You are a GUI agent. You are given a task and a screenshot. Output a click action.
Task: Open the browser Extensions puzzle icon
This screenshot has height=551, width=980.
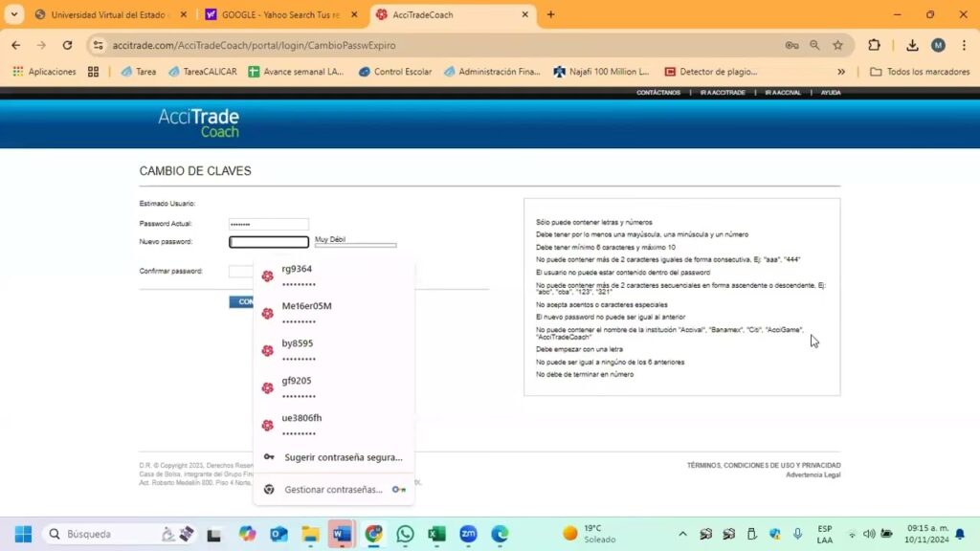click(x=874, y=45)
